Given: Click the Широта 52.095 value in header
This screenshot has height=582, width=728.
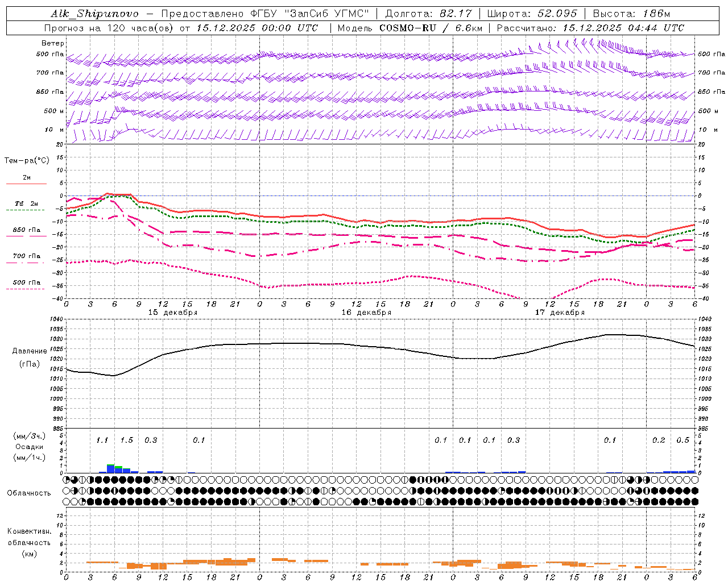Looking at the screenshot, I should [x=557, y=14].
